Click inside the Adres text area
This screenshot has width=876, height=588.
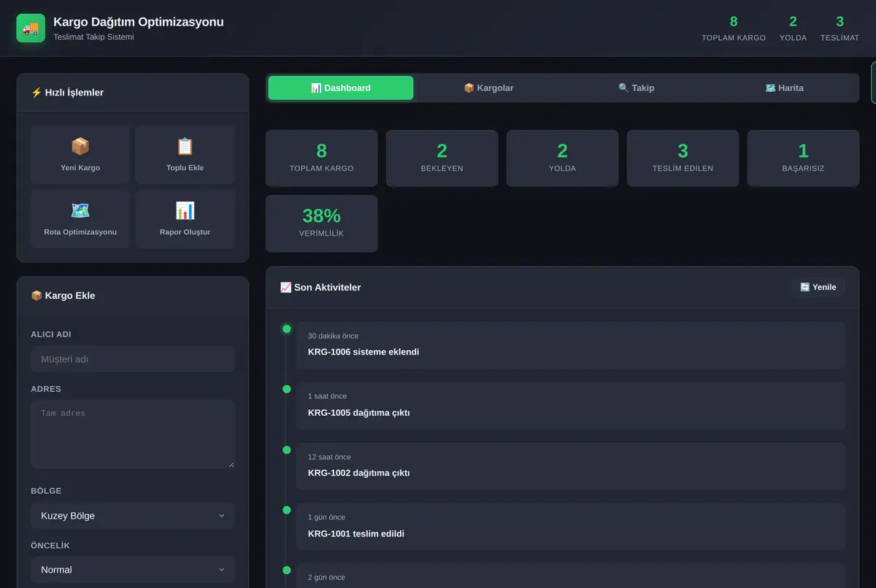pyautogui.click(x=133, y=434)
